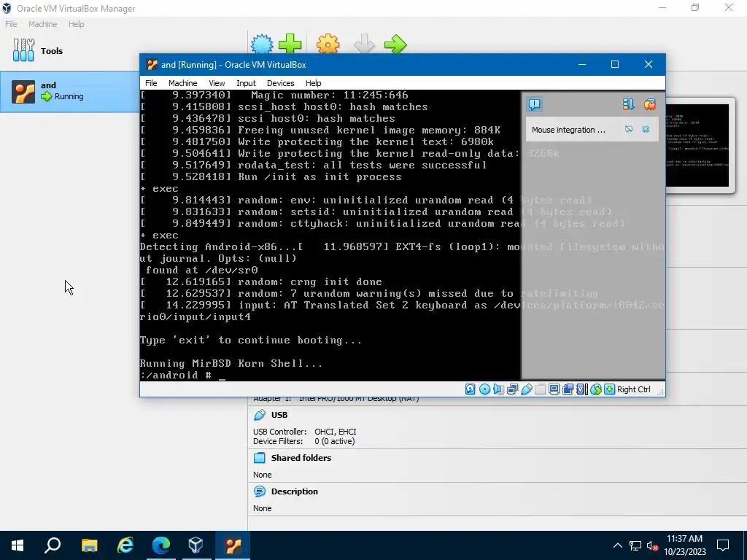747x560 pixels.
Task: Open the File menu in the running VM window
Action: click(x=151, y=83)
